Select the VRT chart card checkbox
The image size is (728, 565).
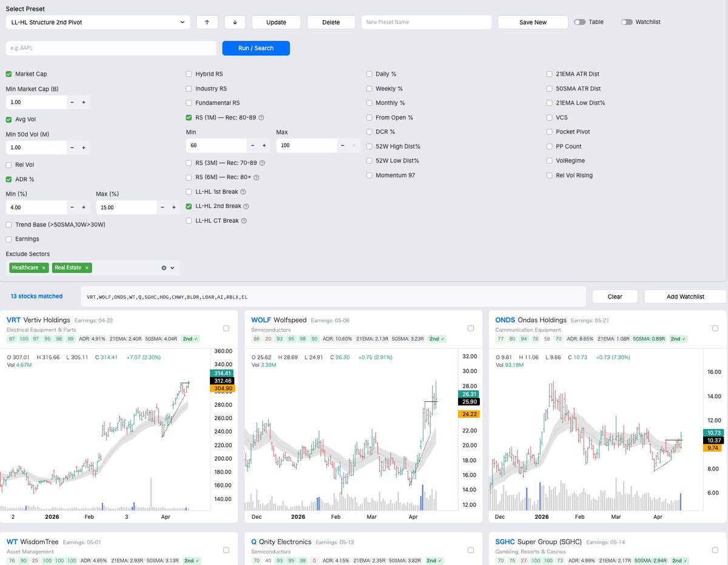[226, 328]
